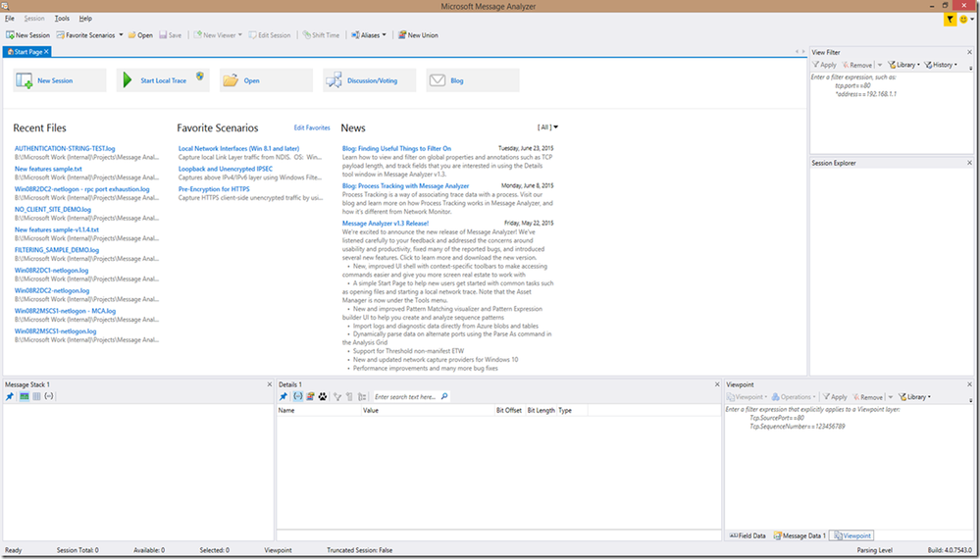Click the Value column header in Details
980x559 pixels.
pos(428,411)
